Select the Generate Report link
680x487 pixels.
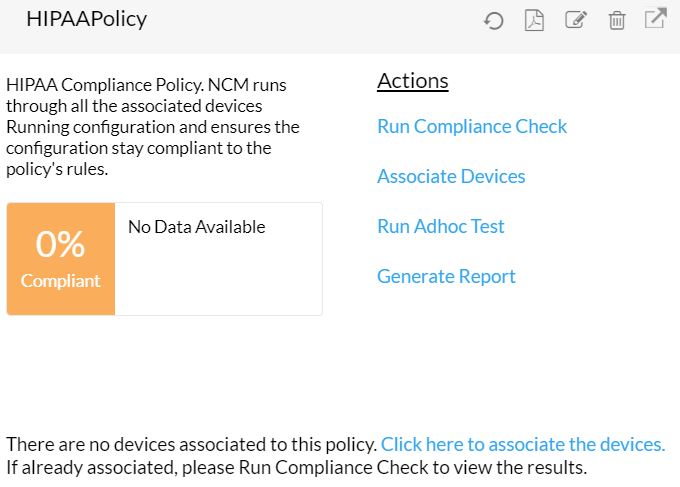click(x=446, y=276)
